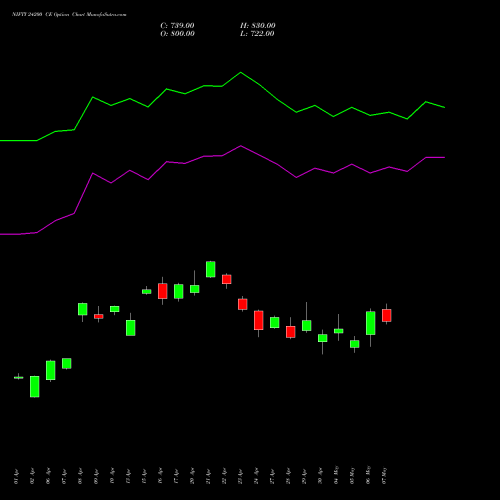The width and height of the screenshot is (500, 500).
Task: Select the green candle above 08 Apr
Action: click(x=83, y=309)
